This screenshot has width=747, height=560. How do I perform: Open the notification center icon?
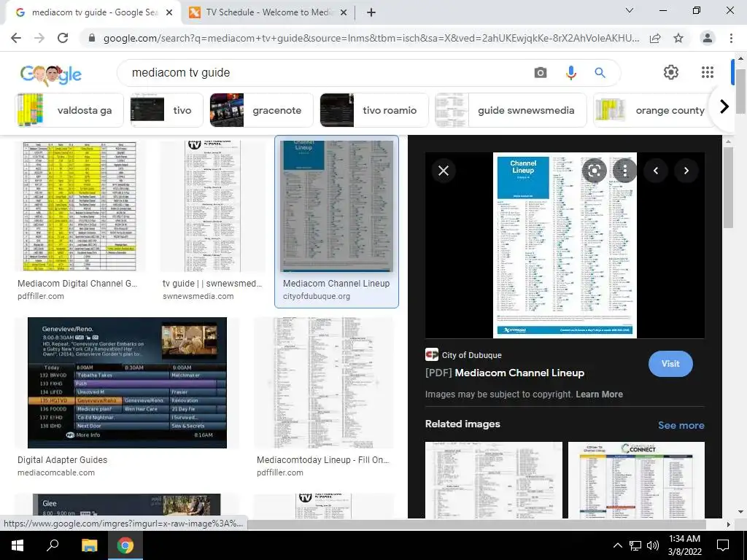[723, 545]
